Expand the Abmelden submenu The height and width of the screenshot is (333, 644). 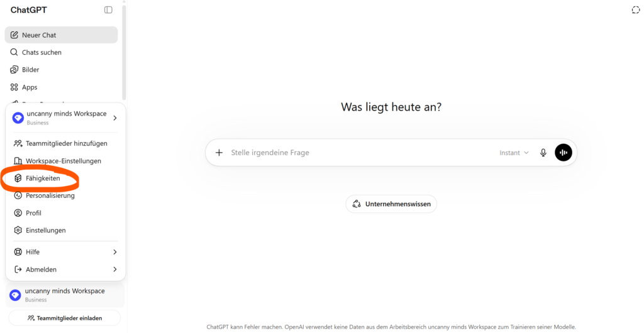65,270
